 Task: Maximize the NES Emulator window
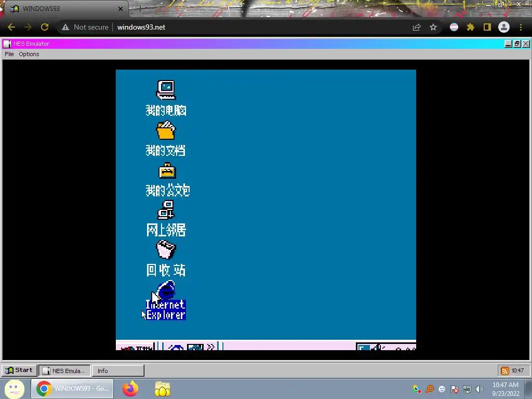click(517, 44)
